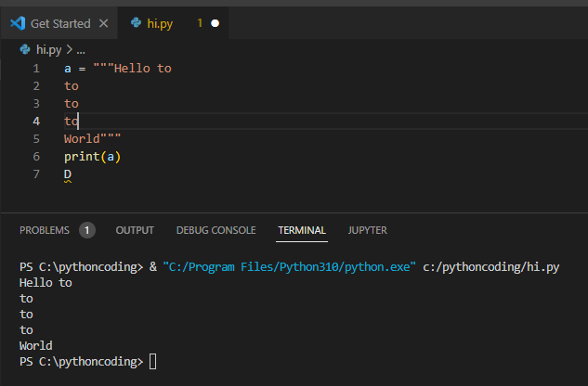Close the Get Started tab

(x=103, y=23)
